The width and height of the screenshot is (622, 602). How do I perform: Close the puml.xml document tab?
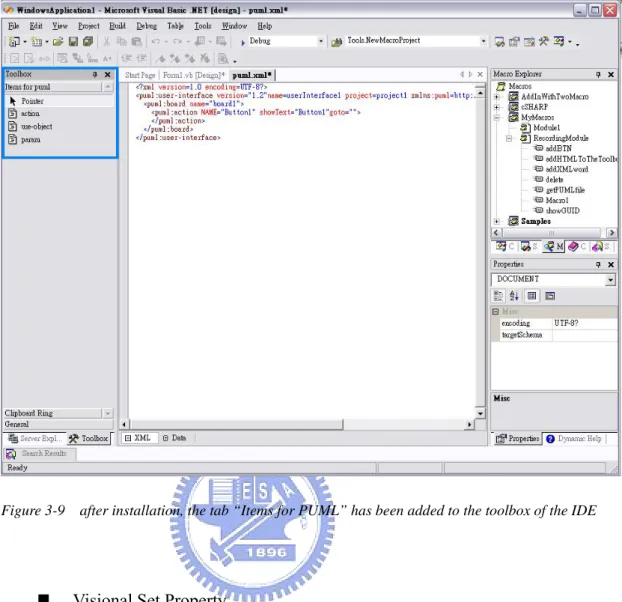pyautogui.click(x=480, y=75)
